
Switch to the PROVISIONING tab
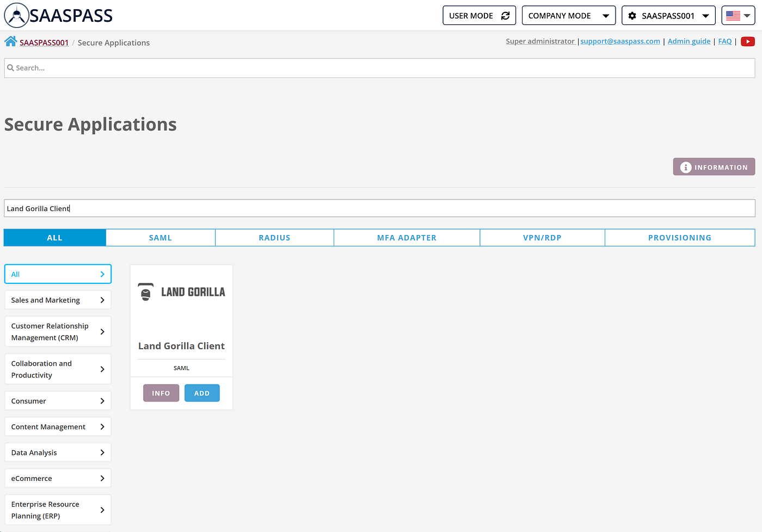click(680, 238)
